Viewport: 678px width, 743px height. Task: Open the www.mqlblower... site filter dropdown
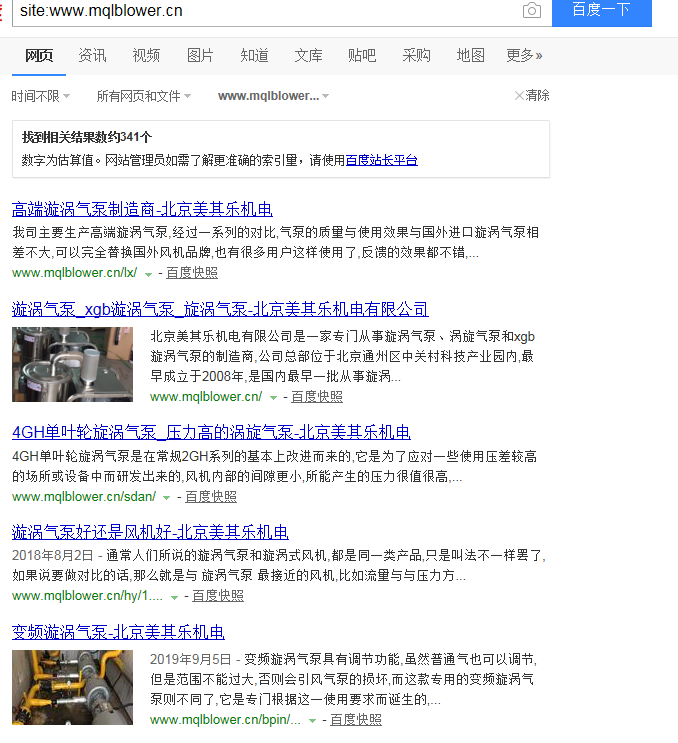[273, 96]
